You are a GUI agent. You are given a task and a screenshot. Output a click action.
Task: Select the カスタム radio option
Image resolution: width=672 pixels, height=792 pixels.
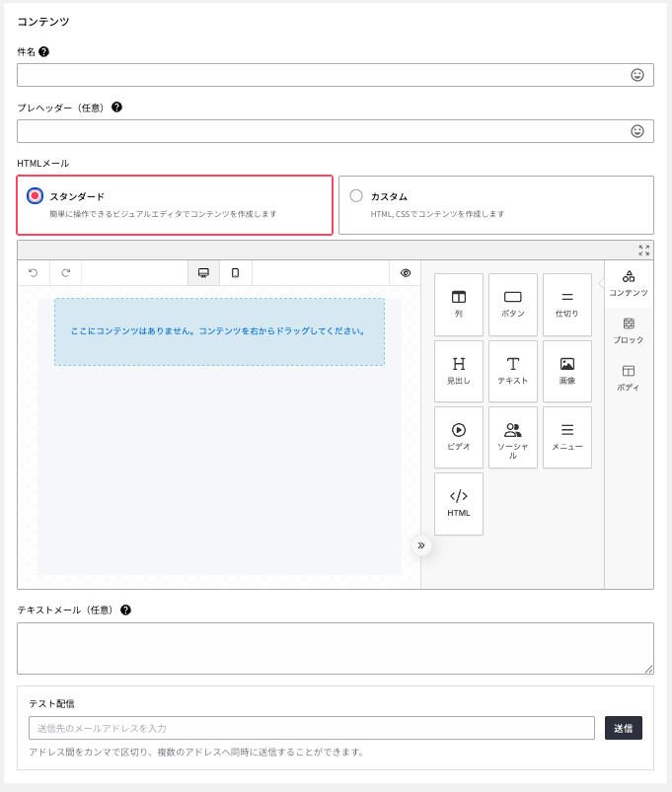click(356, 196)
